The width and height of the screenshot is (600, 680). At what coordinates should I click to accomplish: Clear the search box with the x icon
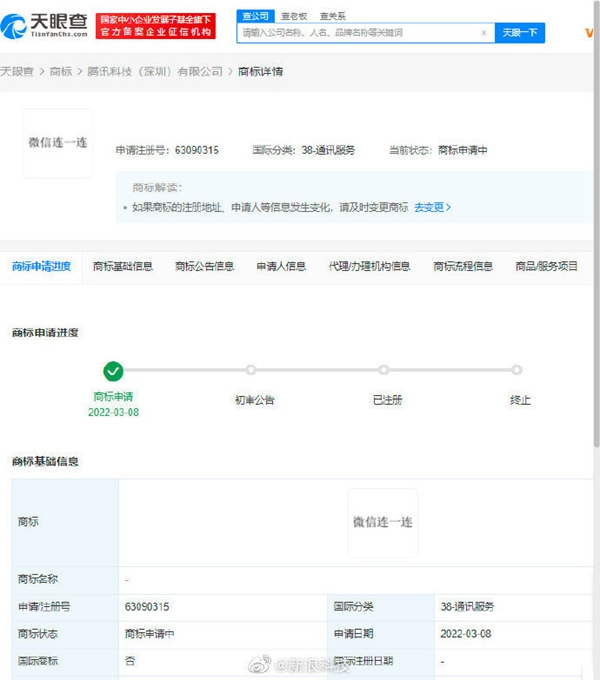[x=484, y=33]
